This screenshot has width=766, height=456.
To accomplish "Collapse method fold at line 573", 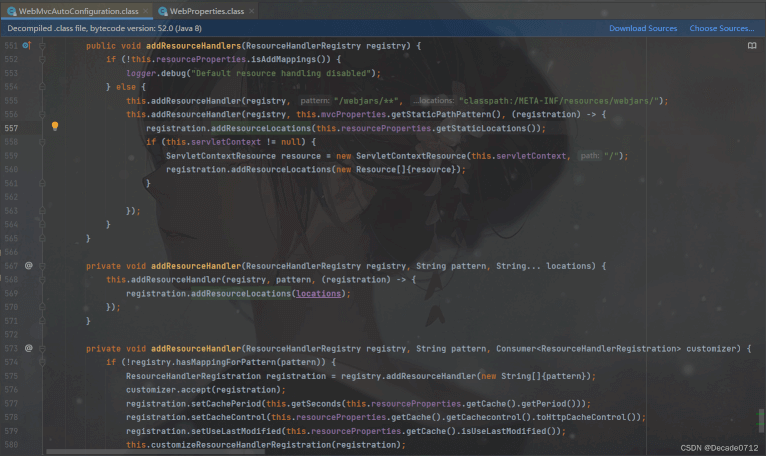I will click(43, 348).
